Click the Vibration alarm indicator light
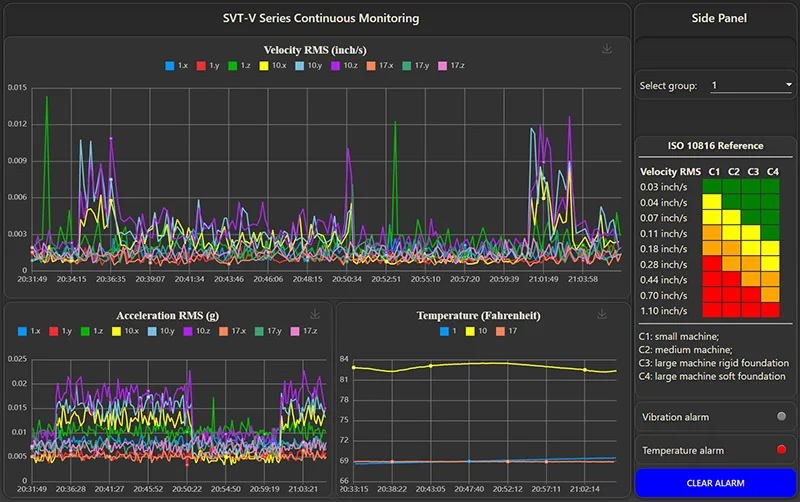This screenshot has width=800, height=502. [781, 415]
